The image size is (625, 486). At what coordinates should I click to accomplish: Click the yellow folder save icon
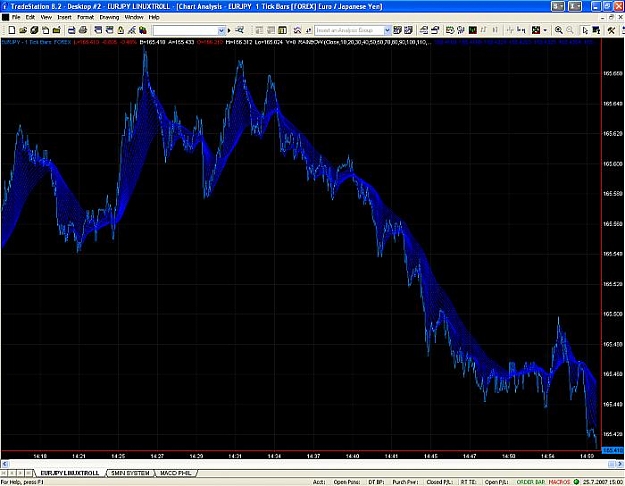point(57,30)
